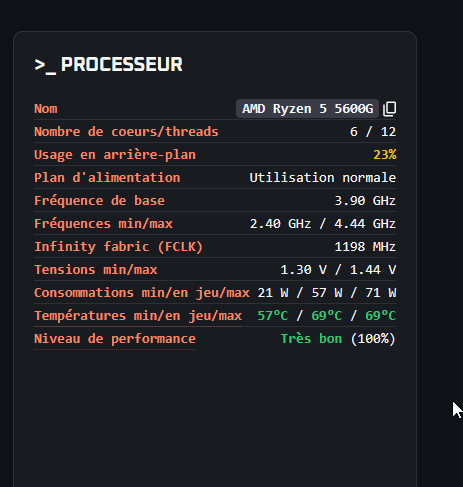Select the 57°C / 69°C / 69°C temperatures value
Viewport: 463px width, 487px height.
327,316
